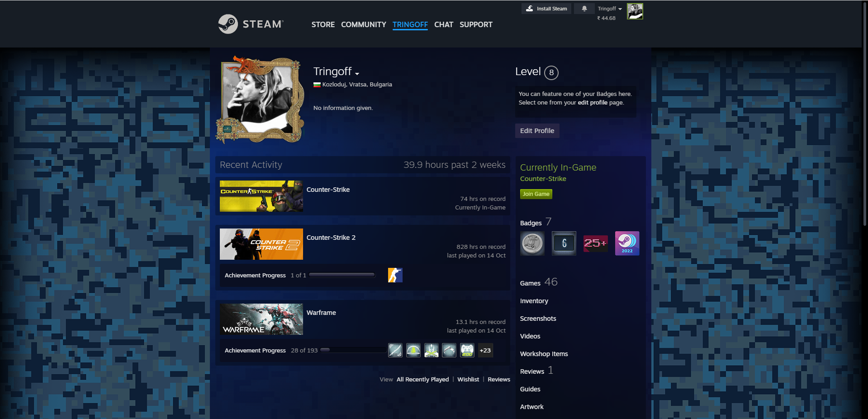Expand the Tringoff account dropdown at top
Viewport: 868px width, 419px height.
609,9
